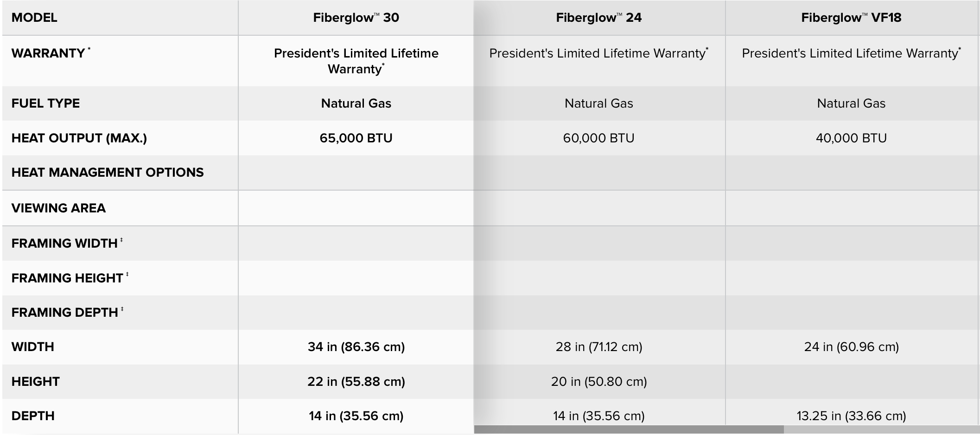Click the FUEL TYPE row label
Viewport: 980px width, 435px height.
[x=45, y=103]
